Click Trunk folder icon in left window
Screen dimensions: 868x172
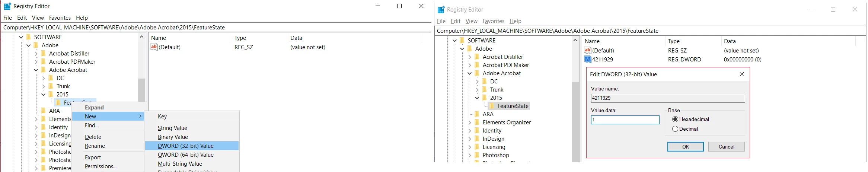(51, 86)
